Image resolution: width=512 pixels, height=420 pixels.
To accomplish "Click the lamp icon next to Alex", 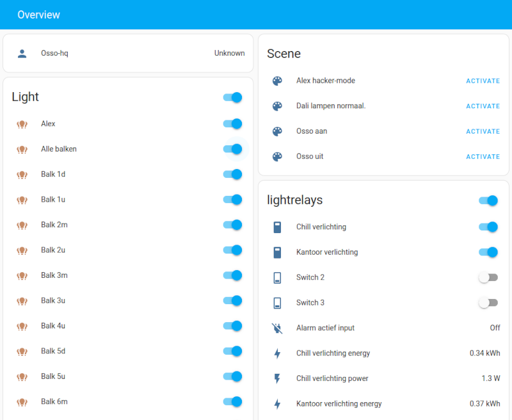I will click(22, 124).
